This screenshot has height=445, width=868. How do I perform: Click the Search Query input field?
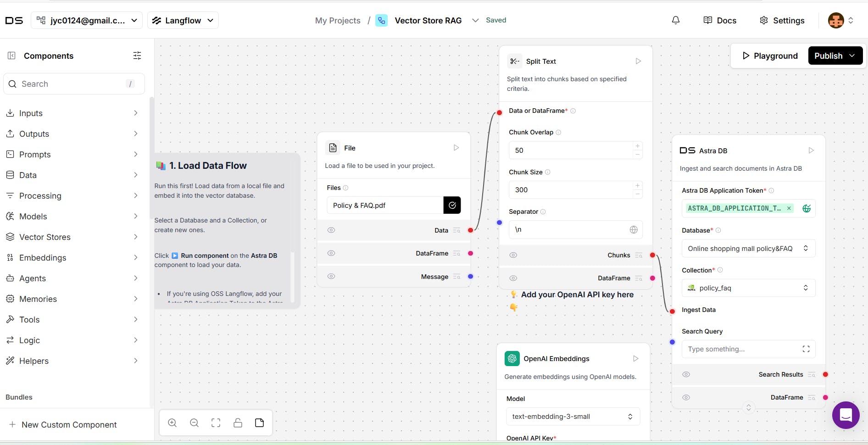tap(742, 349)
